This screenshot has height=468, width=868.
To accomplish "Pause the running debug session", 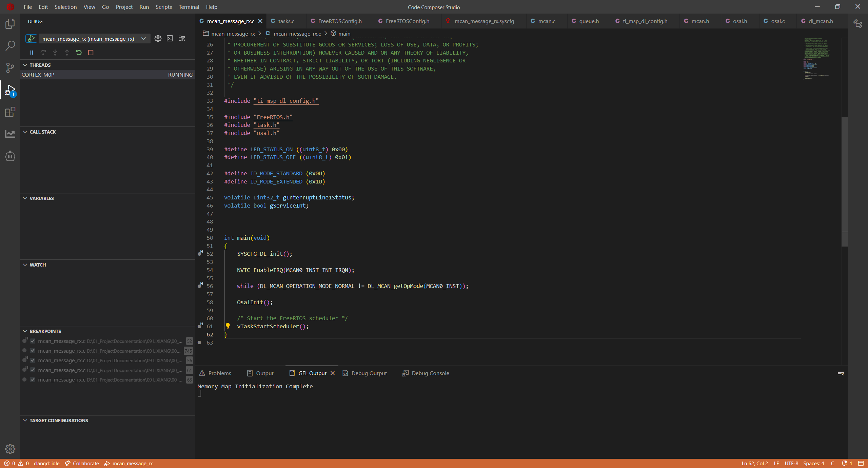I will click(31, 53).
